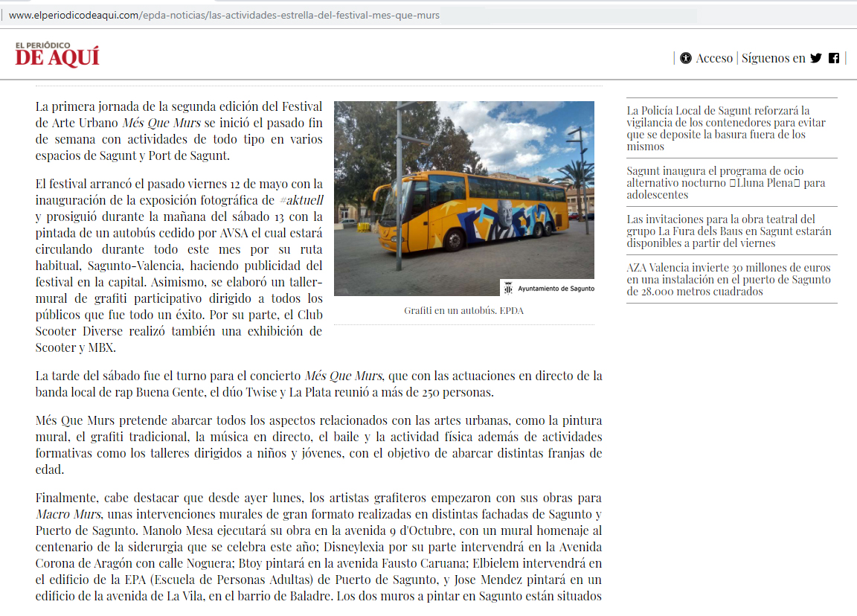
Task: Click the Síguenos en label
Action: tap(773, 58)
